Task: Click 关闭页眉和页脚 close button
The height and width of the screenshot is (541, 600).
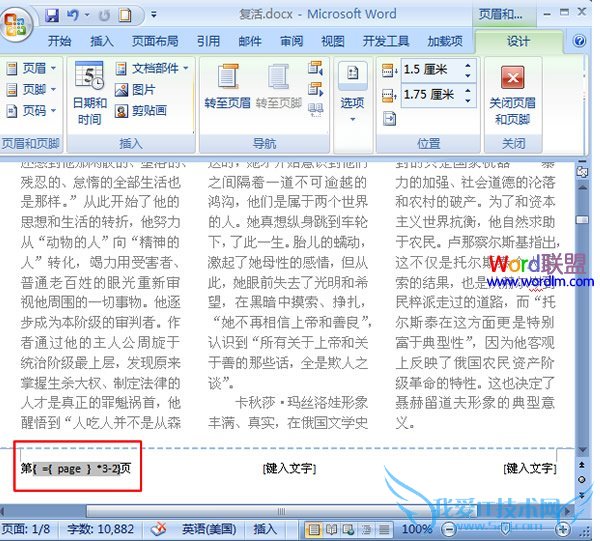Action: [513, 95]
